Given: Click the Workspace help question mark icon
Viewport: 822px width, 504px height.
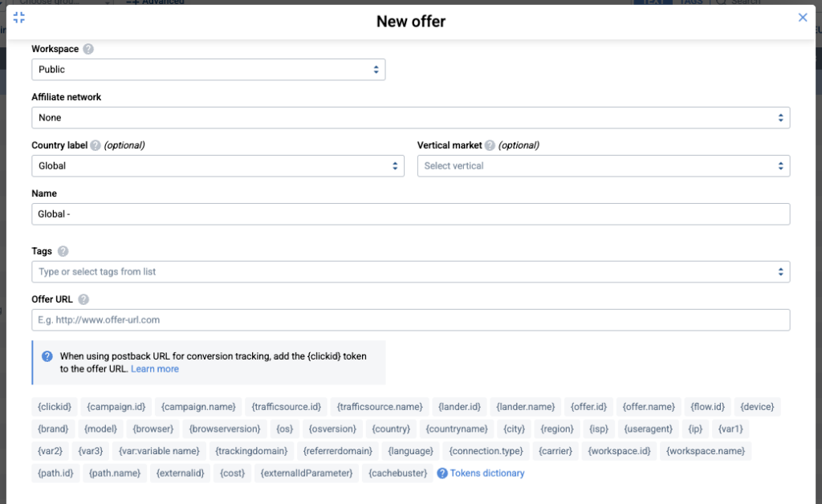Looking at the screenshot, I should pyautogui.click(x=88, y=49).
